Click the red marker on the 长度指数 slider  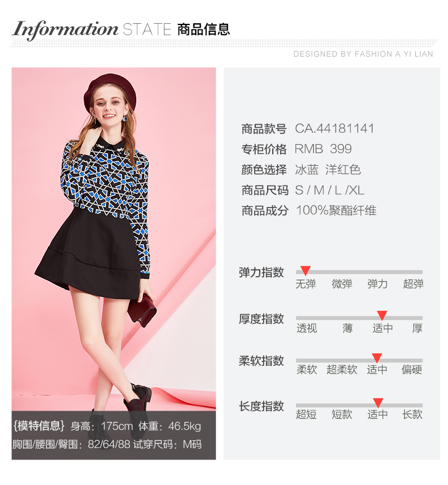[x=378, y=403]
